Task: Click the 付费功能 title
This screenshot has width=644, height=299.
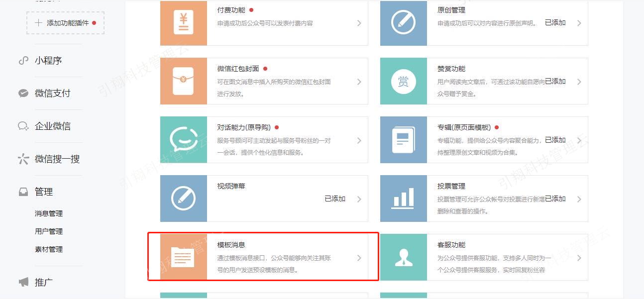Action: click(231, 10)
